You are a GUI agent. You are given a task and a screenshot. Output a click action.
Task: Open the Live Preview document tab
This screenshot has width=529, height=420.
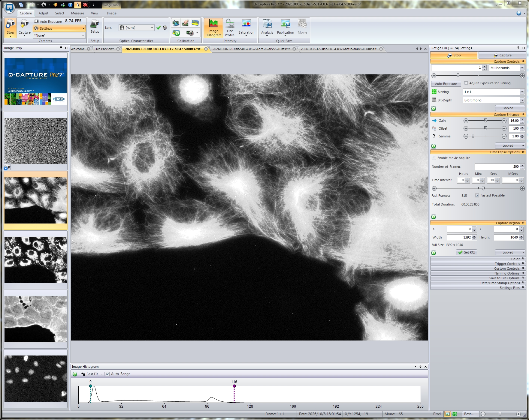point(104,49)
